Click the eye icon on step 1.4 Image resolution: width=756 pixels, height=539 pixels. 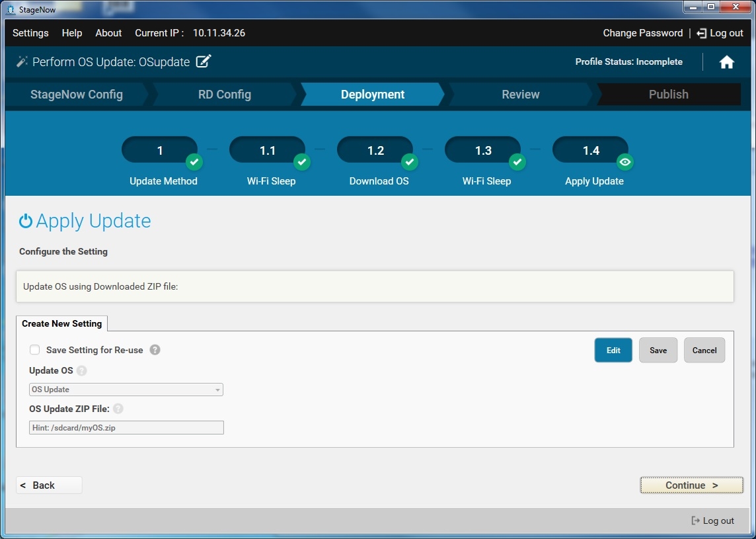625,161
